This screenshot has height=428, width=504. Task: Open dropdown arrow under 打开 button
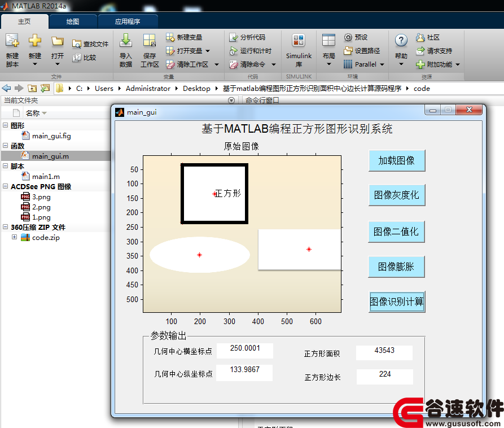(x=58, y=64)
